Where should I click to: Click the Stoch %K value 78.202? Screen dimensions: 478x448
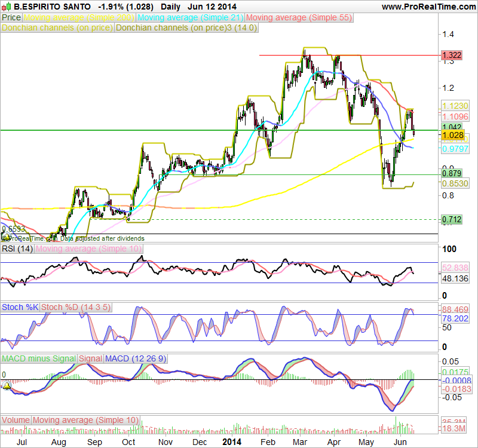[455, 318]
